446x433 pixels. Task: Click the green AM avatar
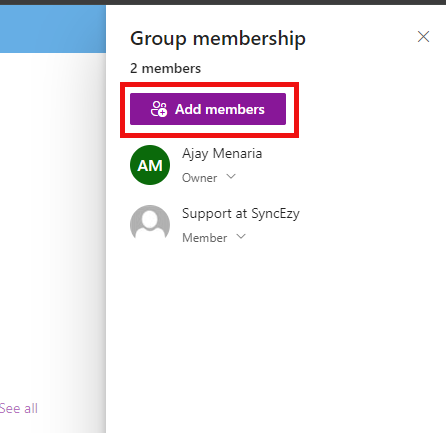(x=150, y=165)
